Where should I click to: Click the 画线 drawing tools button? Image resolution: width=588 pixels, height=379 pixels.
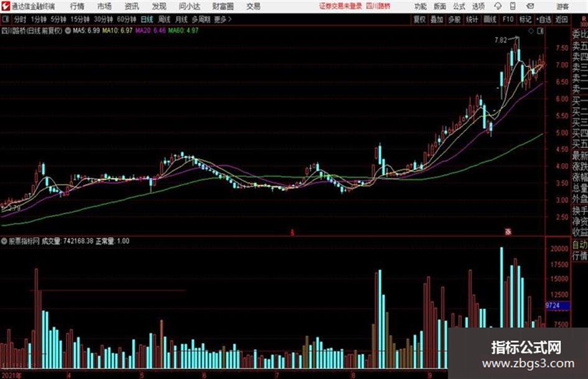[x=490, y=19]
